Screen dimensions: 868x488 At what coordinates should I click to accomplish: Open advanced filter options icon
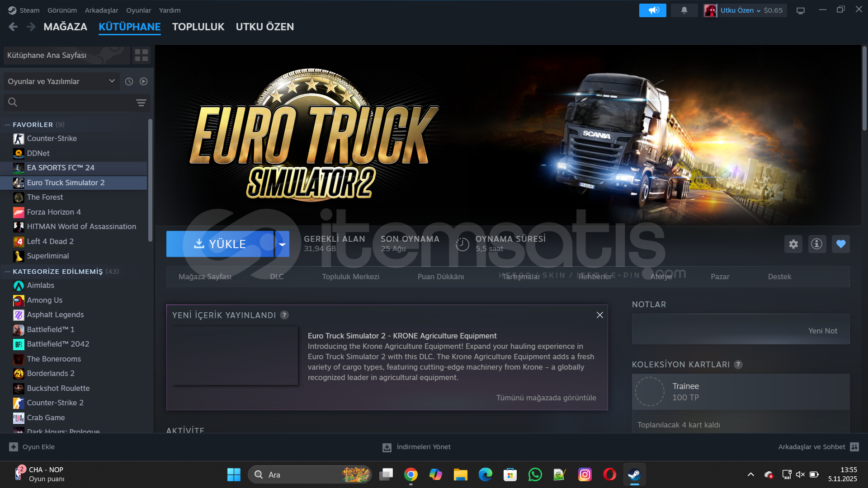click(x=141, y=103)
